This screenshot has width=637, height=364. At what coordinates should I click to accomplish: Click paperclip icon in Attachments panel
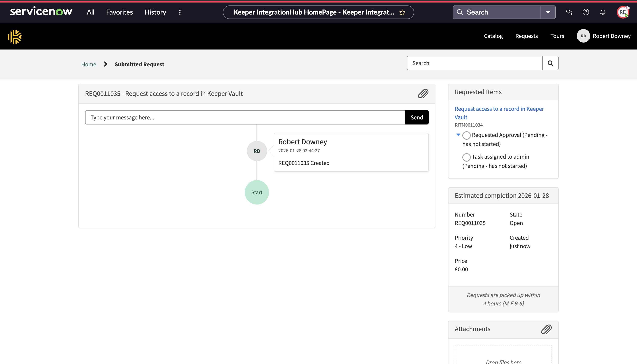546,329
